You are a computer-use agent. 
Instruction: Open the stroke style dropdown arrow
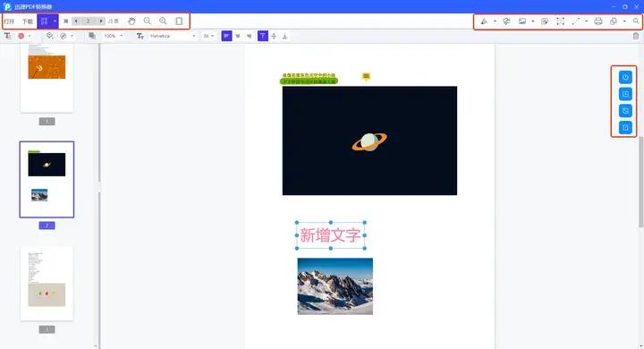[x=72, y=36]
